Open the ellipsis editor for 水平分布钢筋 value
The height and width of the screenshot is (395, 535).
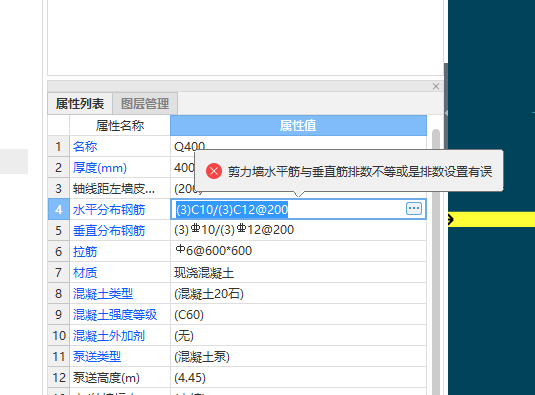[414, 208]
